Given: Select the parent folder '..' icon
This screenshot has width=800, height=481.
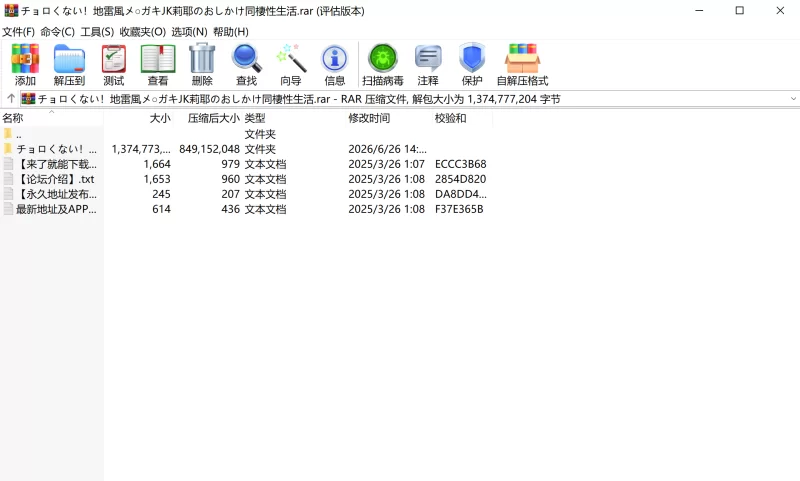Looking at the screenshot, I should pyautogui.click(x=8, y=134).
